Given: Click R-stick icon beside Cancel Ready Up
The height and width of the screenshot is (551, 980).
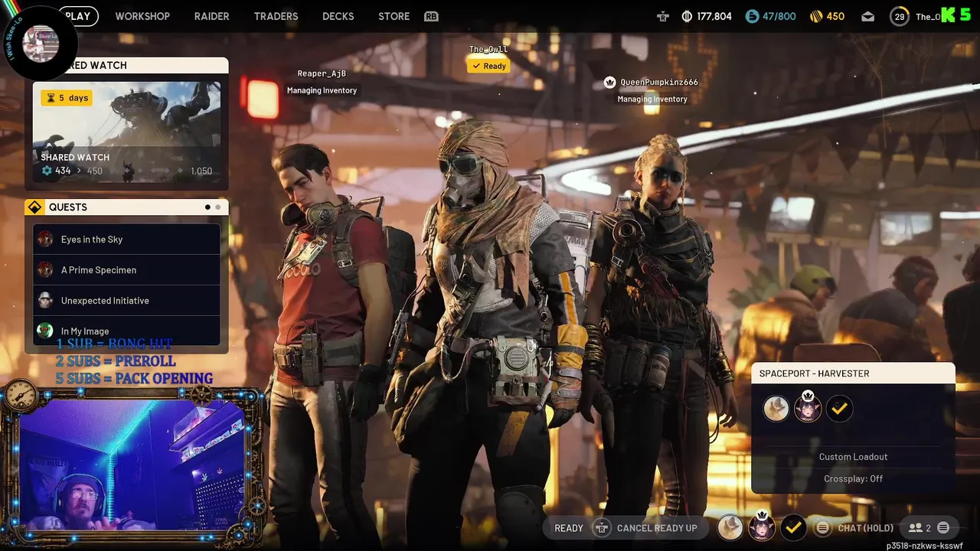Looking at the screenshot, I should click(x=602, y=528).
